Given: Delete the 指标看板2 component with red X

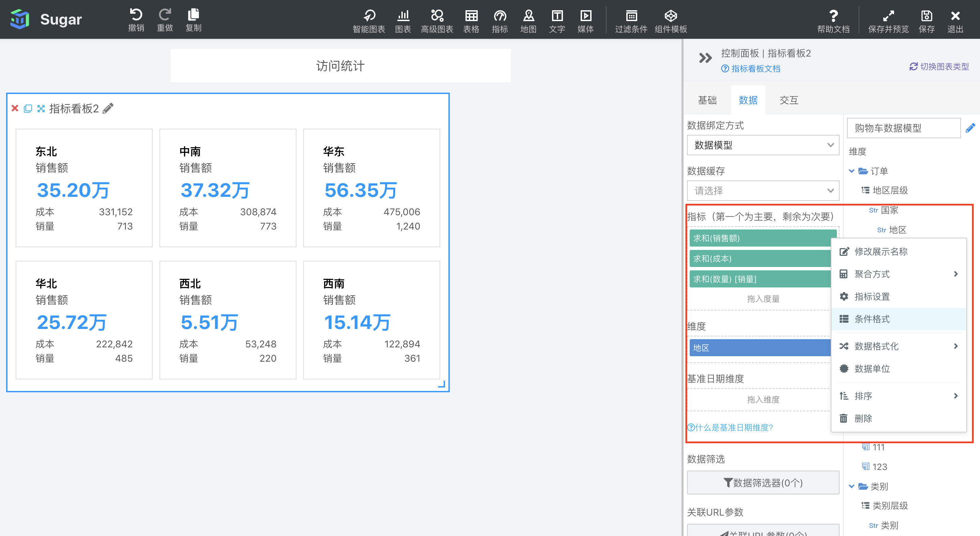Looking at the screenshot, I should (15, 108).
